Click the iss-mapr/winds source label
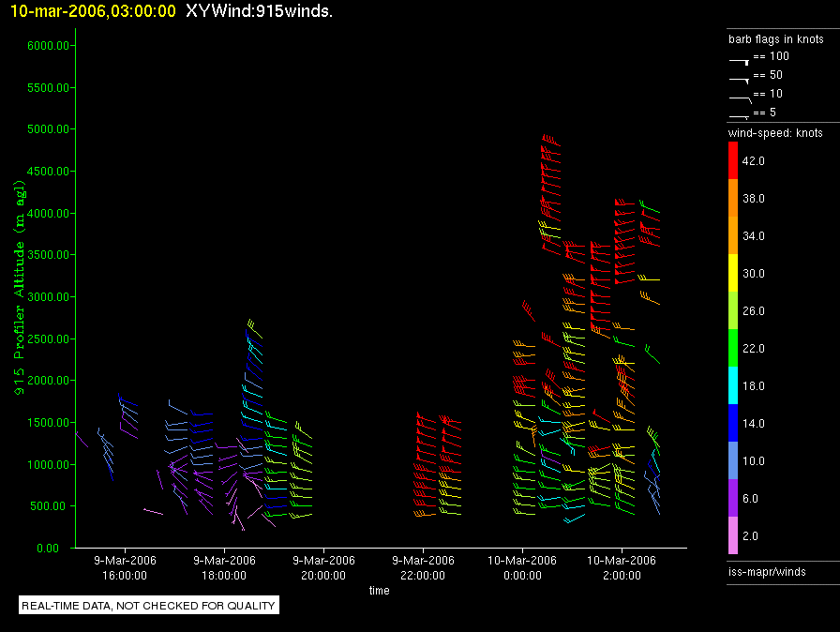The width and height of the screenshot is (840, 632). (x=767, y=571)
